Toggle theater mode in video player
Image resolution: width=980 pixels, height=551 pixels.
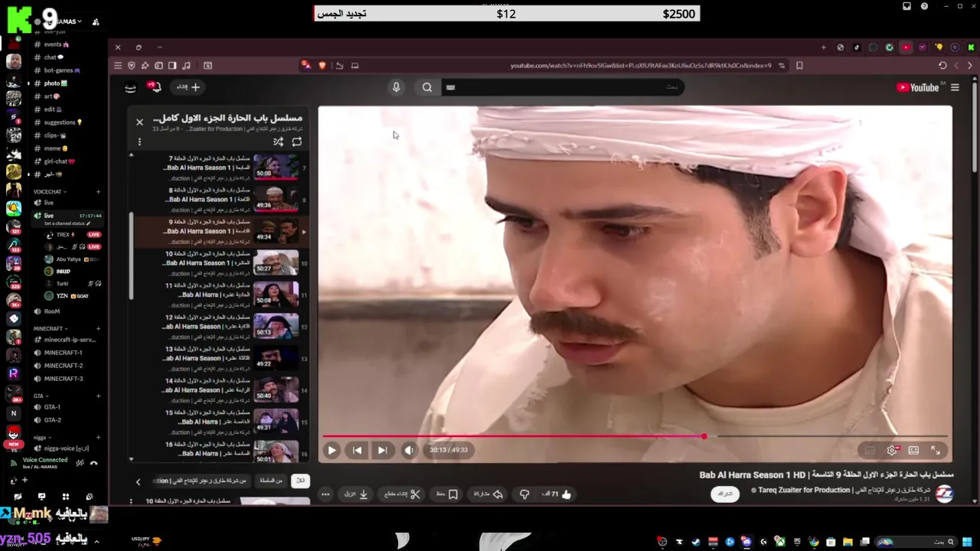pos(913,450)
